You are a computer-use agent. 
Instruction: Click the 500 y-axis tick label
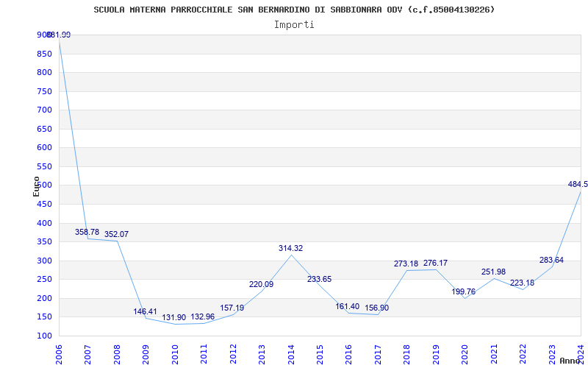tap(43, 185)
